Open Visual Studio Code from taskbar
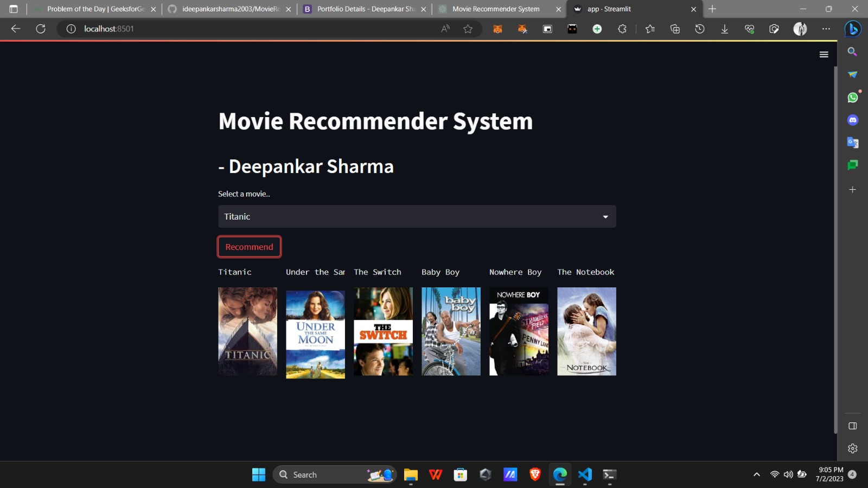 (x=585, y=474)
